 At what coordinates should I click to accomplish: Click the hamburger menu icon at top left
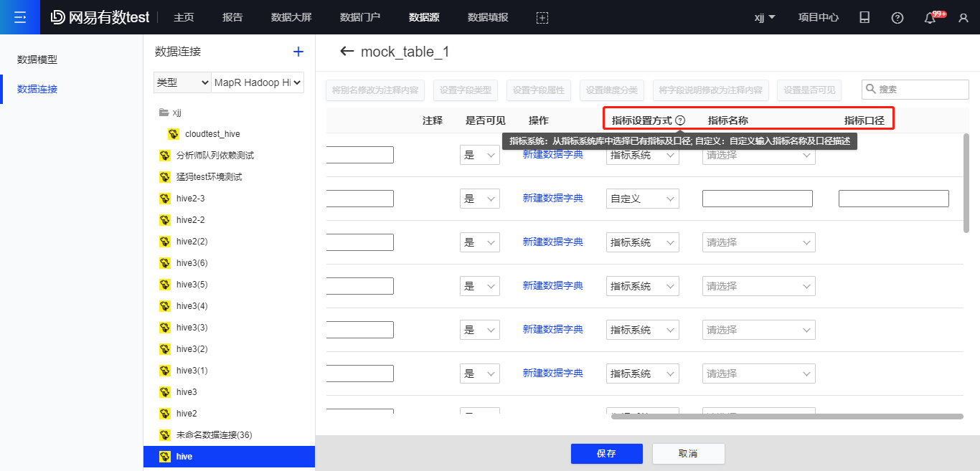pos(19,17)
